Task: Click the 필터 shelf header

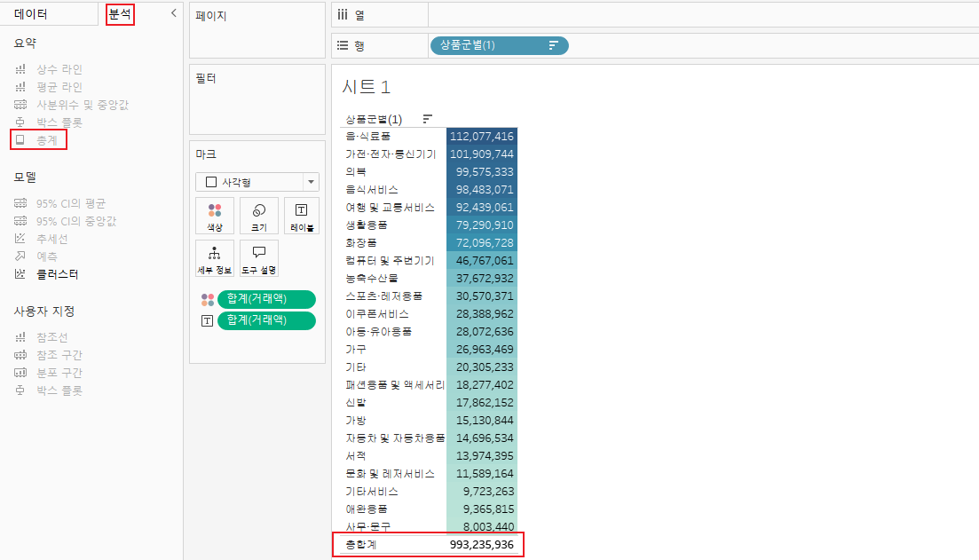Action: (206, 78)
